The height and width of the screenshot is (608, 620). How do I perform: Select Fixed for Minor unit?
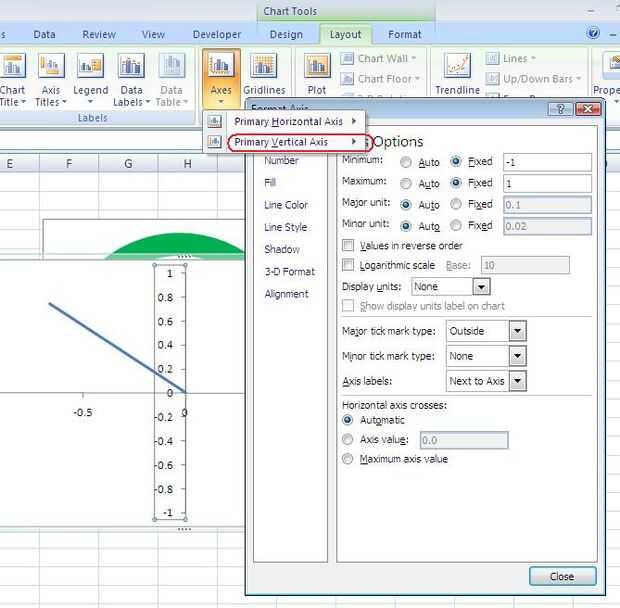tap(456, 225)
